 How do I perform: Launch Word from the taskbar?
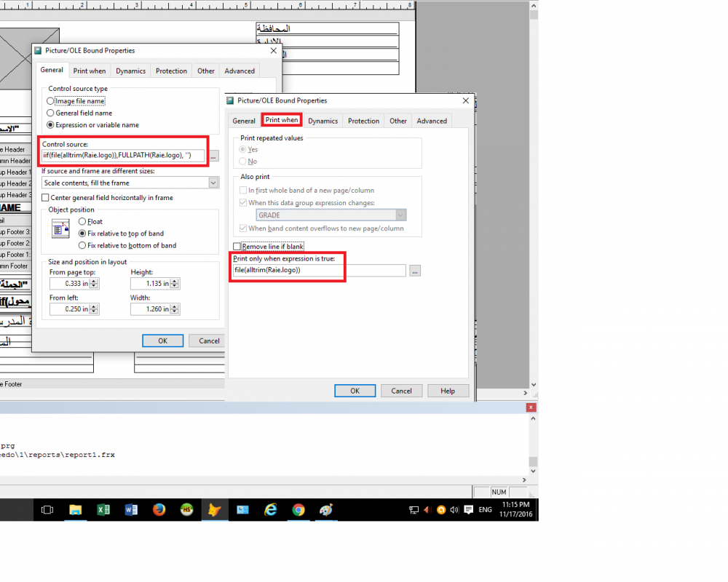point(131,510)
